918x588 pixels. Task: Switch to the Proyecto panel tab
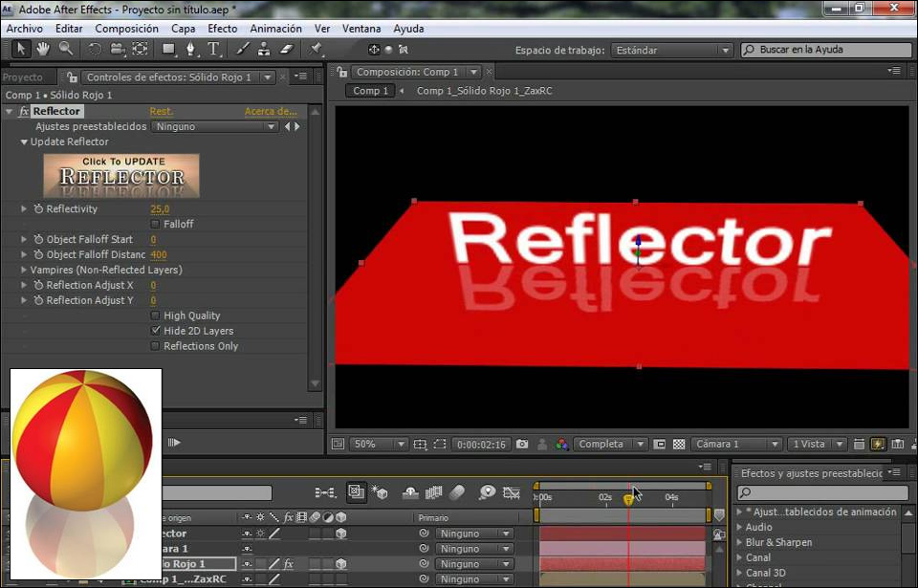tap(23, 77)
